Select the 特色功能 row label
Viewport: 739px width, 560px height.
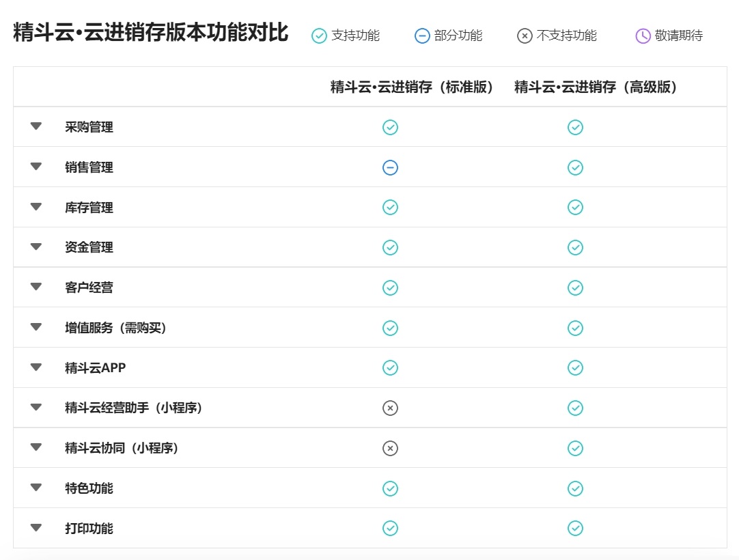click(x=89, y=488)
